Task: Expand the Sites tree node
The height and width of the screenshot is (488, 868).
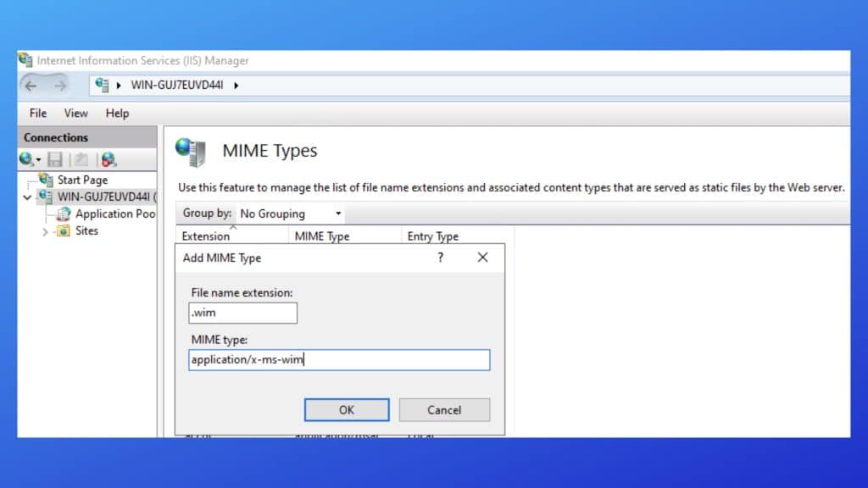Action: coord(45,231)
